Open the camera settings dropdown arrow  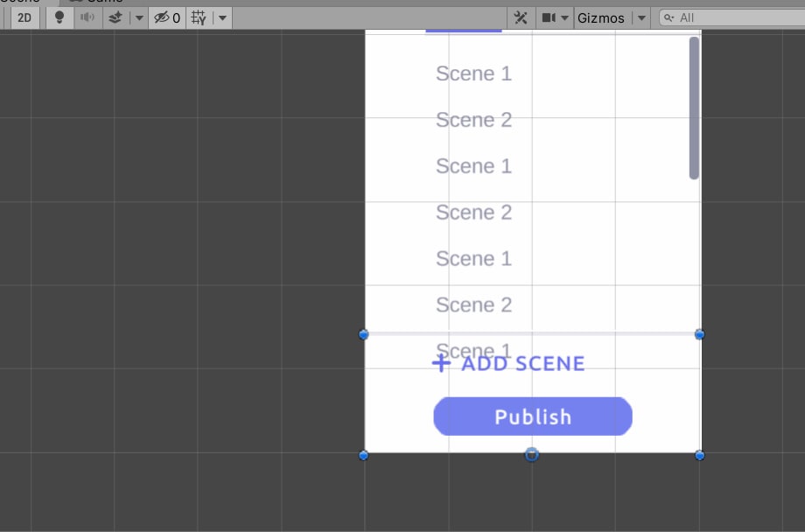[564, 18]
